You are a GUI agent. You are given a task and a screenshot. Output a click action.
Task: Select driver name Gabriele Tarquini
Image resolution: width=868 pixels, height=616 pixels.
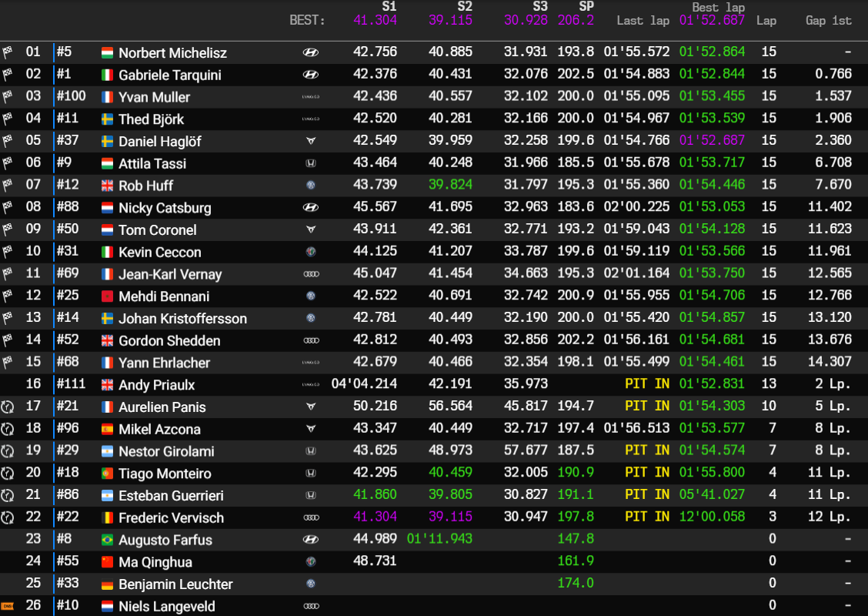point(169,75)
